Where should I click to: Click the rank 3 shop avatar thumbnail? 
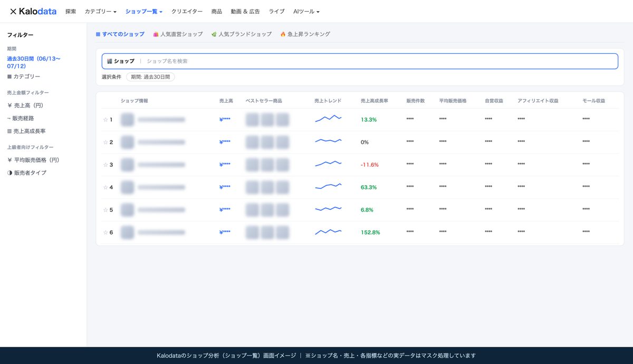coord(127,165)
